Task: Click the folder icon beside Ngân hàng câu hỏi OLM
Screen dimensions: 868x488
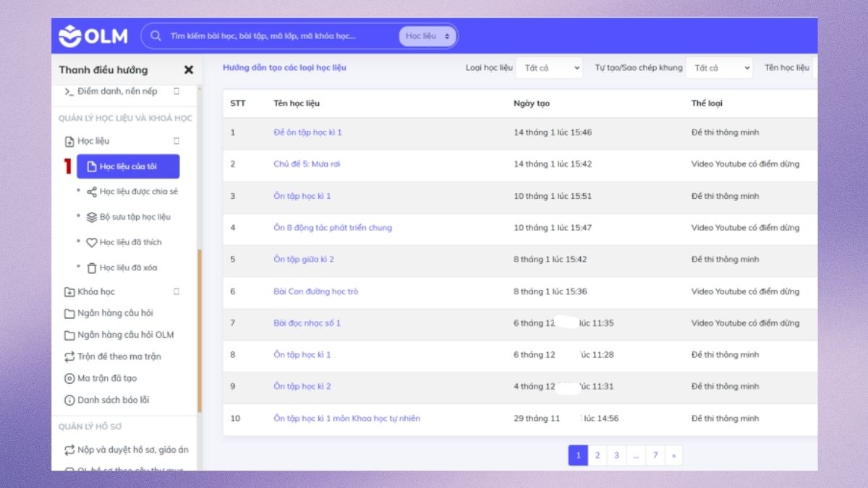Action: coord(69,335)
